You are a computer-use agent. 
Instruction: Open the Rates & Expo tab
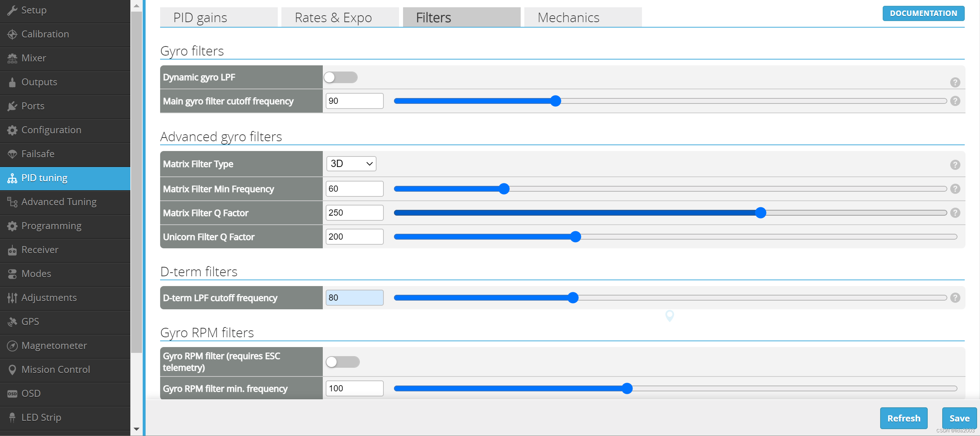(x=340, y=17)
